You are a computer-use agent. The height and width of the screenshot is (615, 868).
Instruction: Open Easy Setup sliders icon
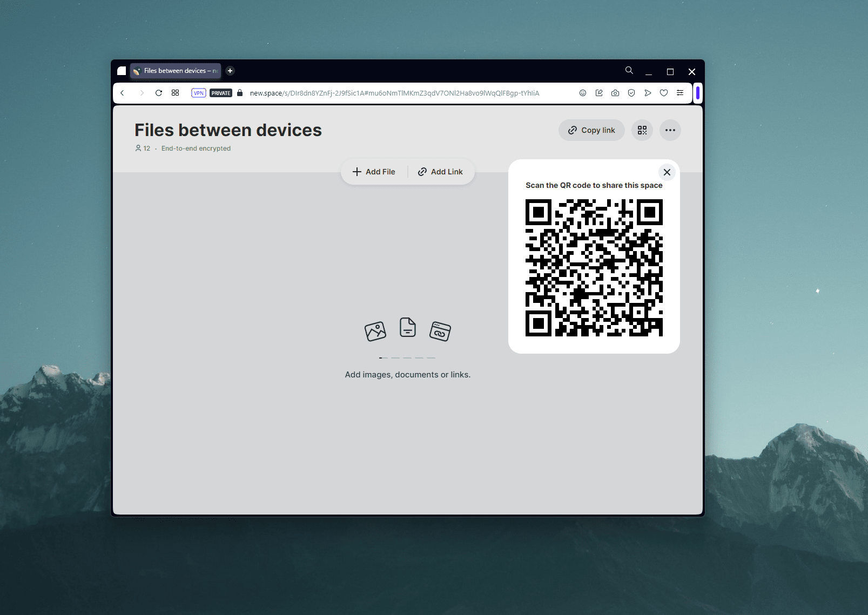[x=680, y=93]
